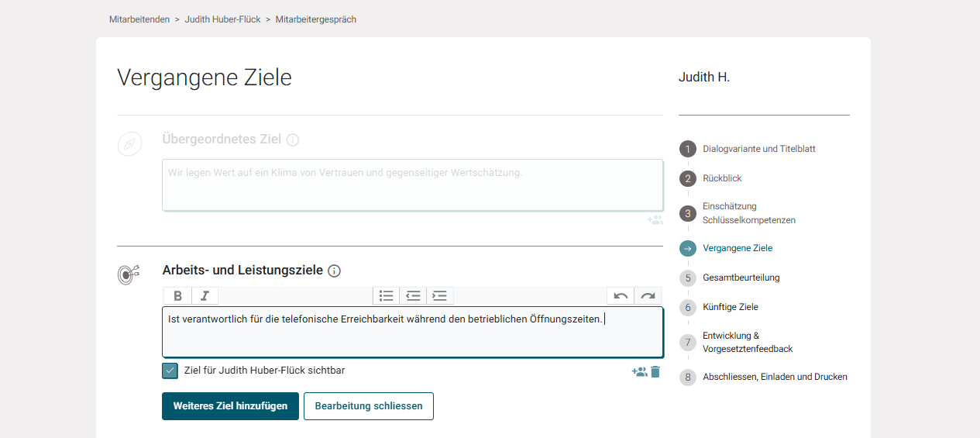Delete the goal with the trash icon

pyautogui.click(x=655, y=372)
